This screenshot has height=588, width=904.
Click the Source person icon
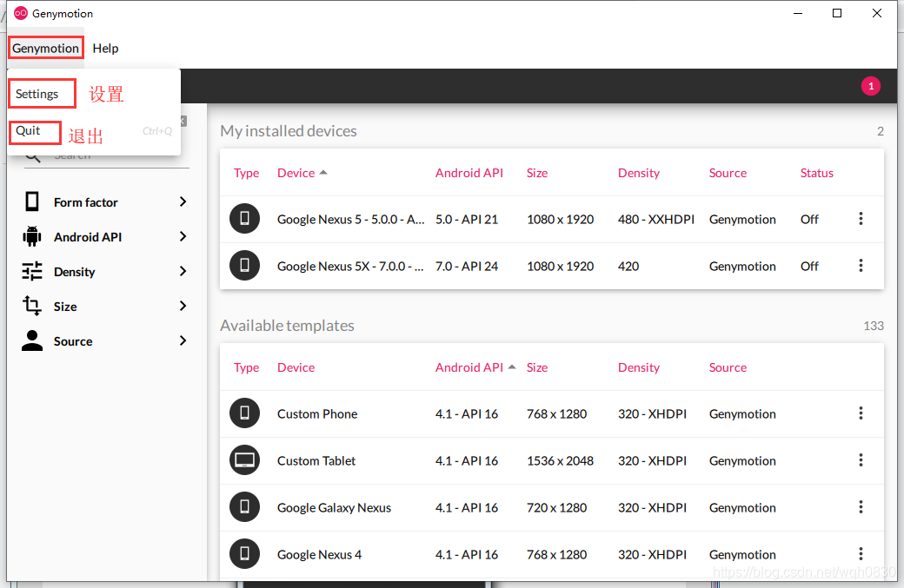pyautogui.click(x=32, y=340)
